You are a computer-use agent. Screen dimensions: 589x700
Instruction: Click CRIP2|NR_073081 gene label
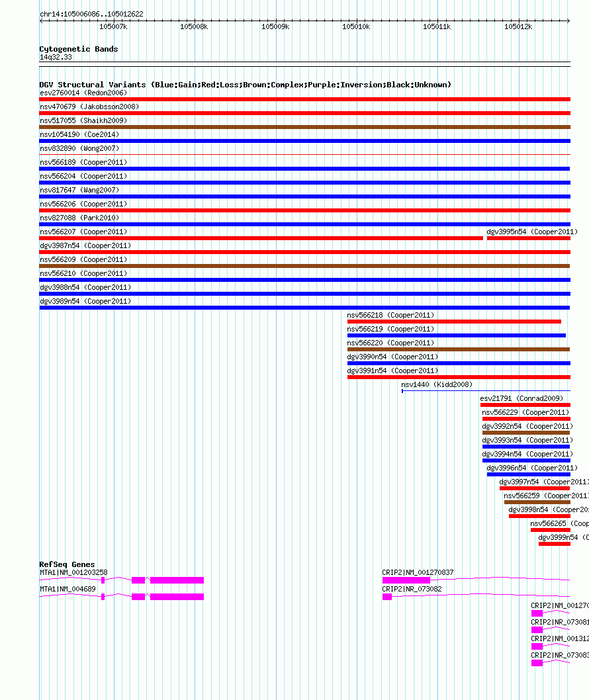(x=560, y=622)
